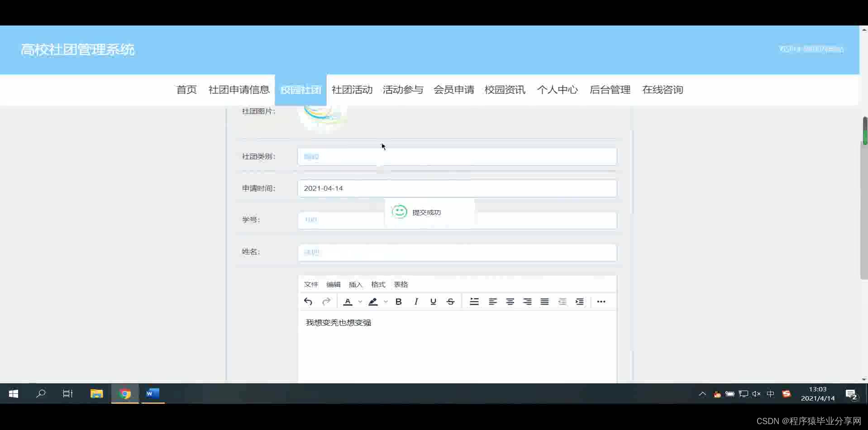
Task: Apply text color with the A icon
Action: pyautogui.click(x=348, y=301)
